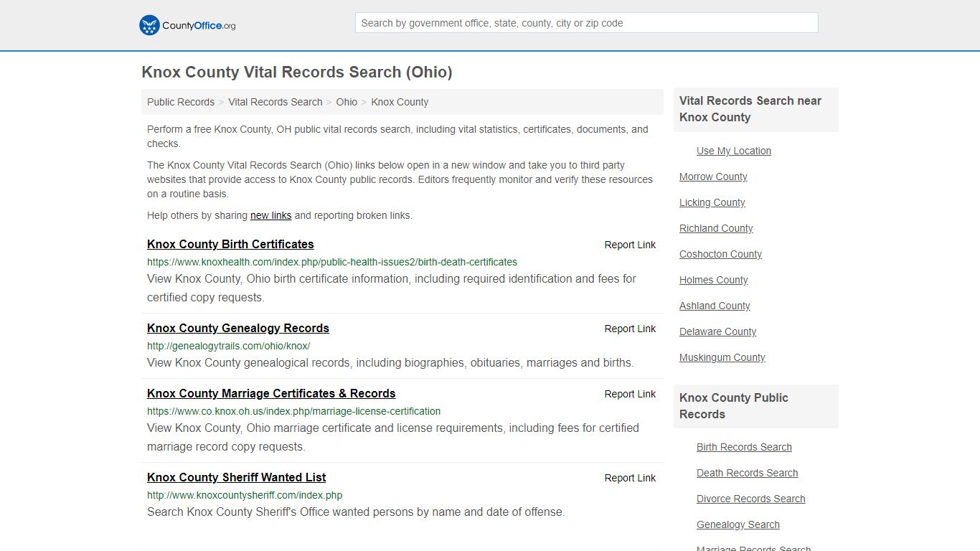
Task: Select Licking County in sidebar
Action: coord(712,202)
